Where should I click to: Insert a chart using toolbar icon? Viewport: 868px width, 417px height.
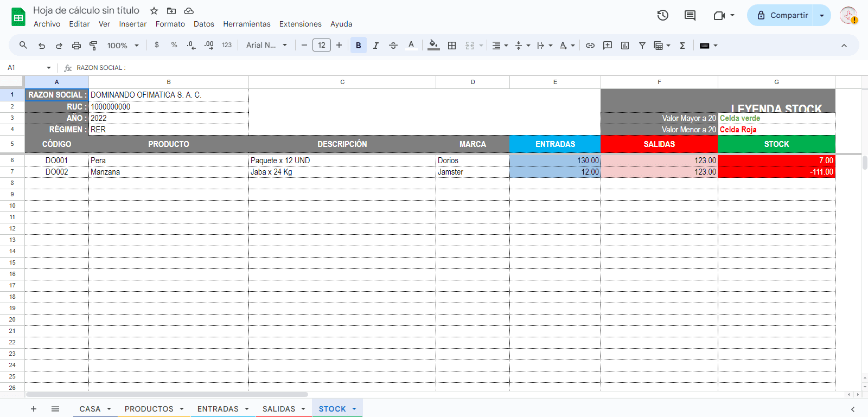[625, 46]
